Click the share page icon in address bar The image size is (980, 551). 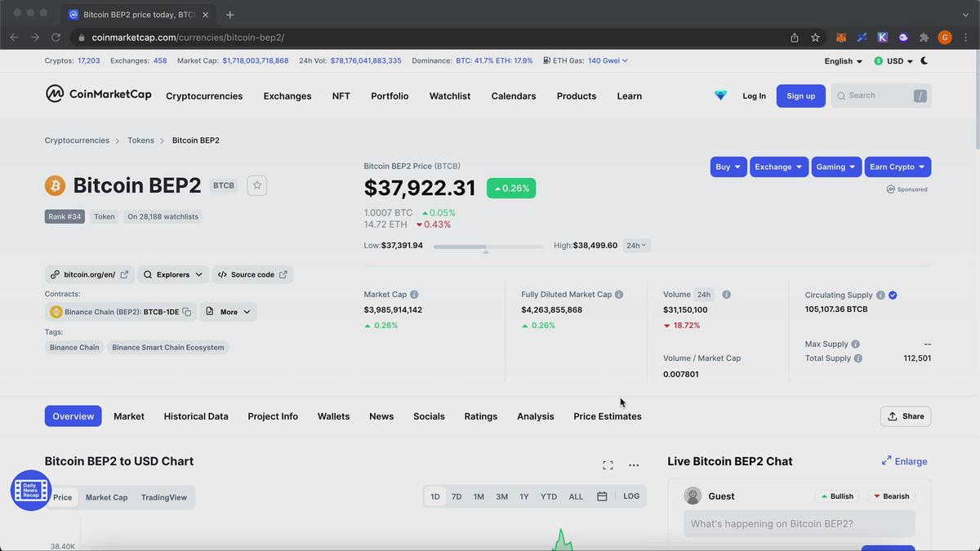(x=795, y=38)
